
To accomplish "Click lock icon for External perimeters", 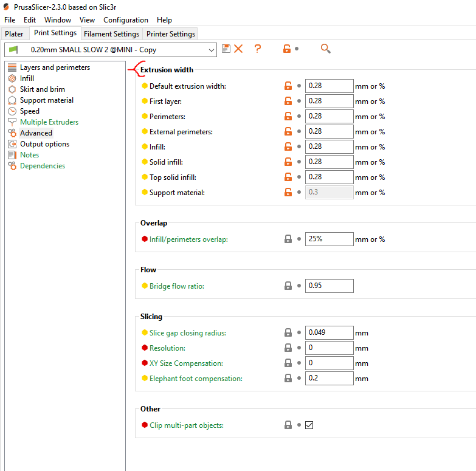I will click(x=288, y=131).
